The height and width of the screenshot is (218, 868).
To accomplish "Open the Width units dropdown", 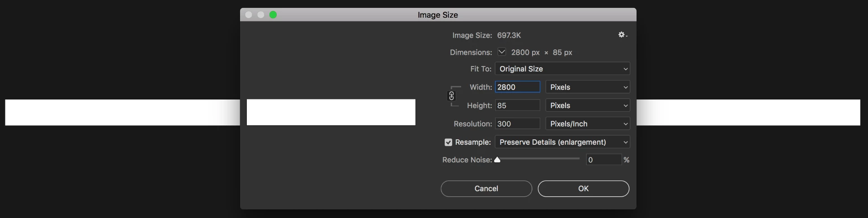I will [588, 87].
